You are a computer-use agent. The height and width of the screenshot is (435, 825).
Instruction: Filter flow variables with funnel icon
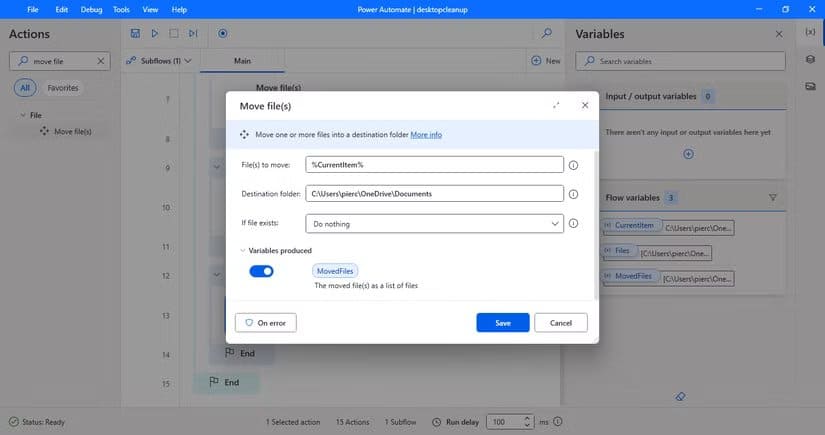[772, 198]
